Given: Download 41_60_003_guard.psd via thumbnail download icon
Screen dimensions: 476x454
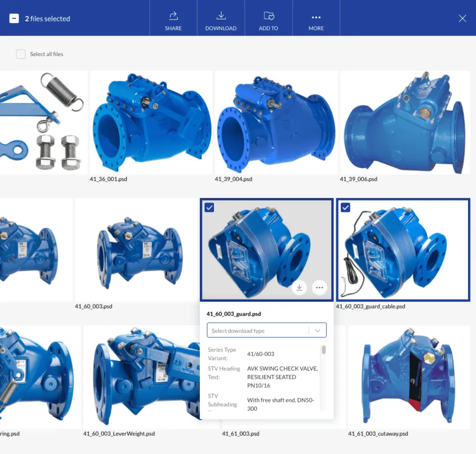Looking at the screenshot, I should (x=299, y=287).
